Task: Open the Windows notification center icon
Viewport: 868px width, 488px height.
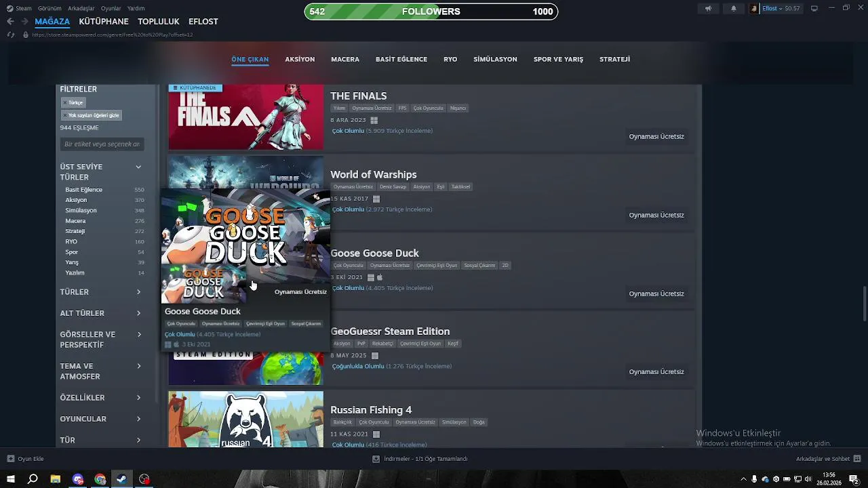Action: click(x=854, y=479)
